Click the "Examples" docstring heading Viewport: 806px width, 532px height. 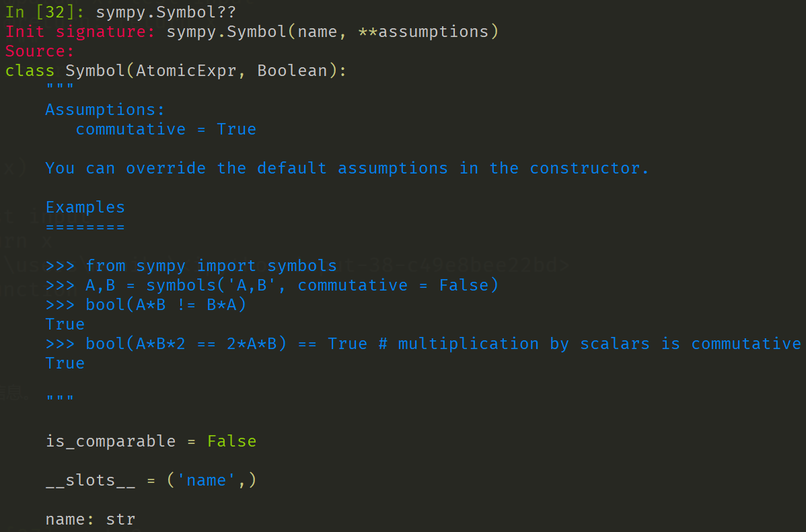click(85, 207)
